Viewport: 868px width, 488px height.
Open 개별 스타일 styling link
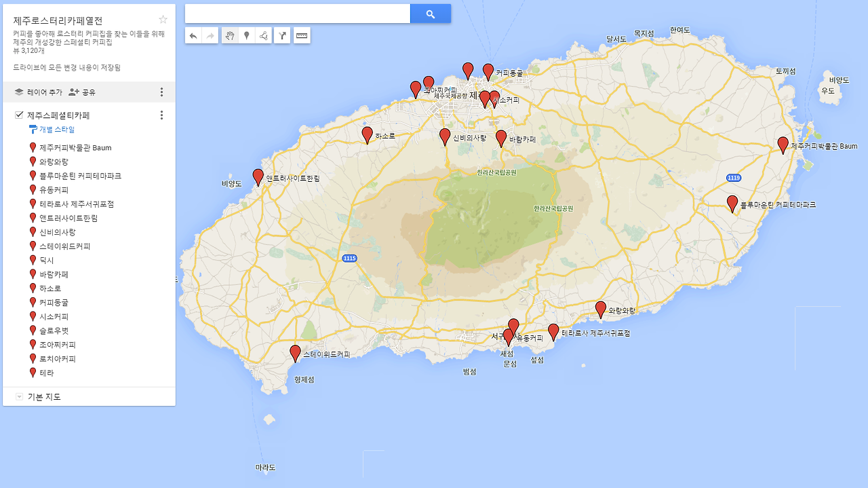tap(52, 130)
